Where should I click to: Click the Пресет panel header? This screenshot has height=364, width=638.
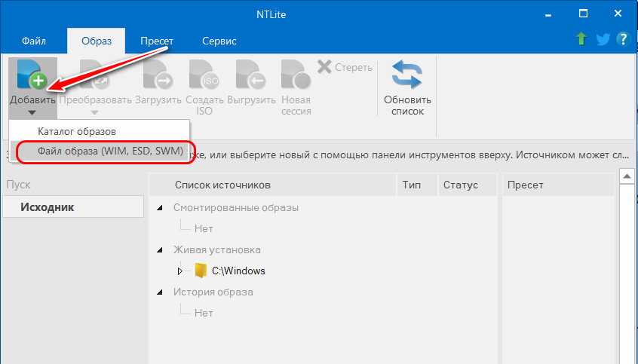tap(558, 185)
